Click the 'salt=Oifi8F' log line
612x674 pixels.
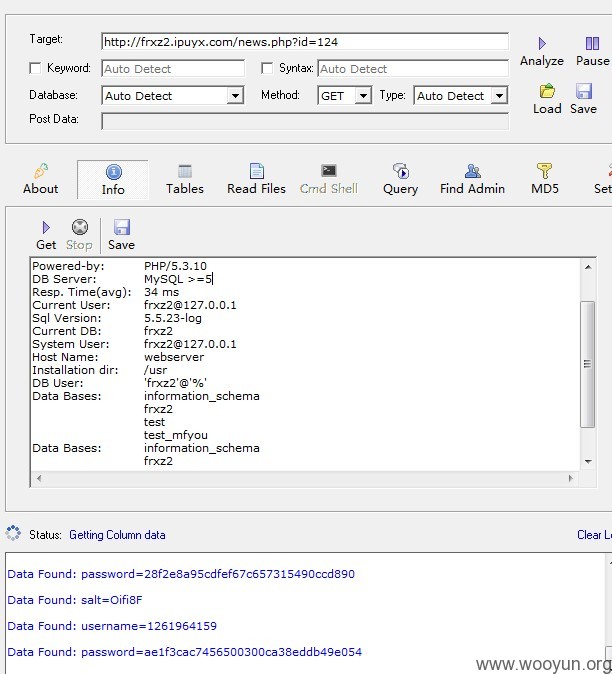[x=75, y=600]
